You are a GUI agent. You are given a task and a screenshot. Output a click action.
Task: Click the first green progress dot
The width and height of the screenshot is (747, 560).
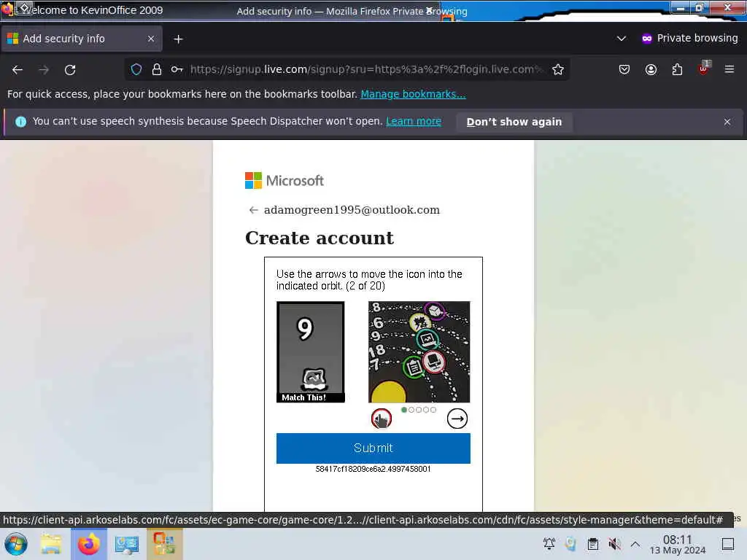pyautogui.click(x=404, y=410)
